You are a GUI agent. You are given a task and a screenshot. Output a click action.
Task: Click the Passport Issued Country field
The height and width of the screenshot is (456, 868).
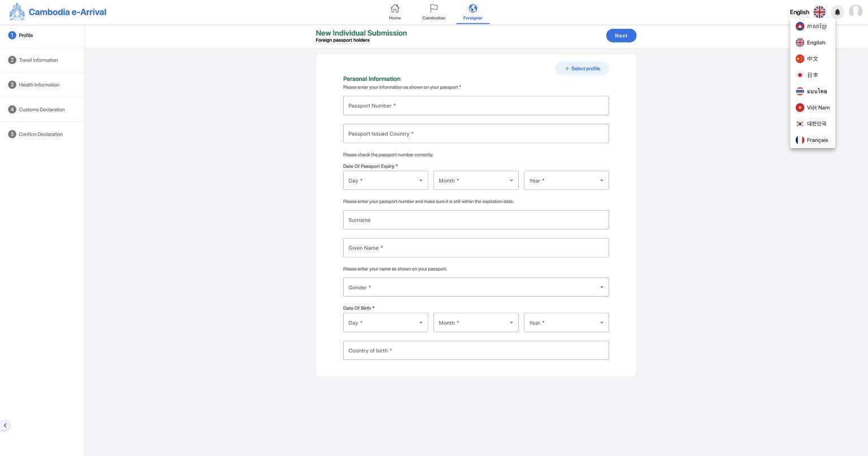tap(476, 133)
